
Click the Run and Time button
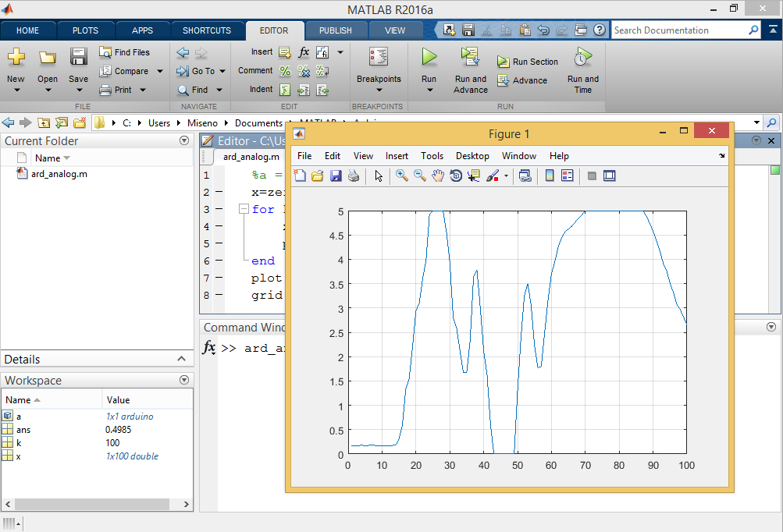pyautogui.click(x=582, y=70)
